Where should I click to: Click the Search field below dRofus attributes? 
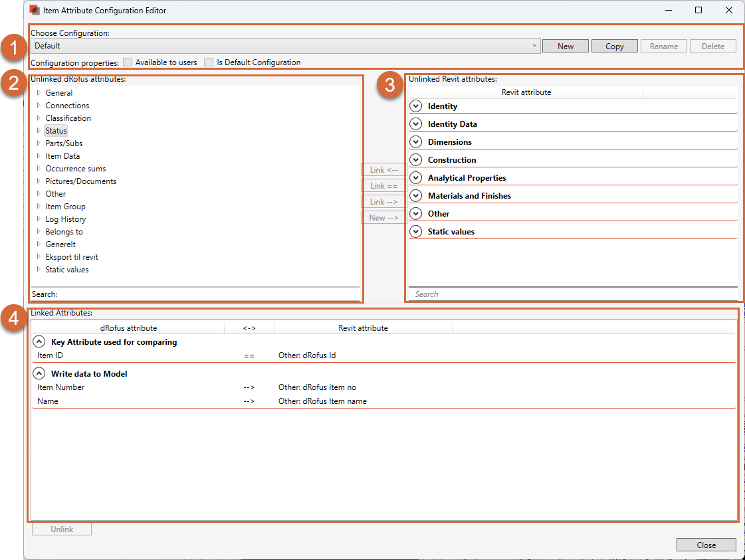(199, 294)
